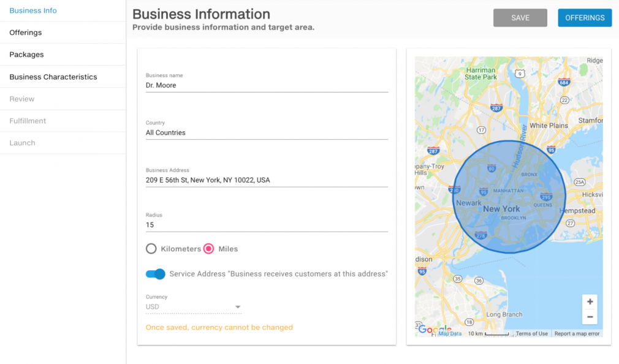Click the SAVE button

520,18
